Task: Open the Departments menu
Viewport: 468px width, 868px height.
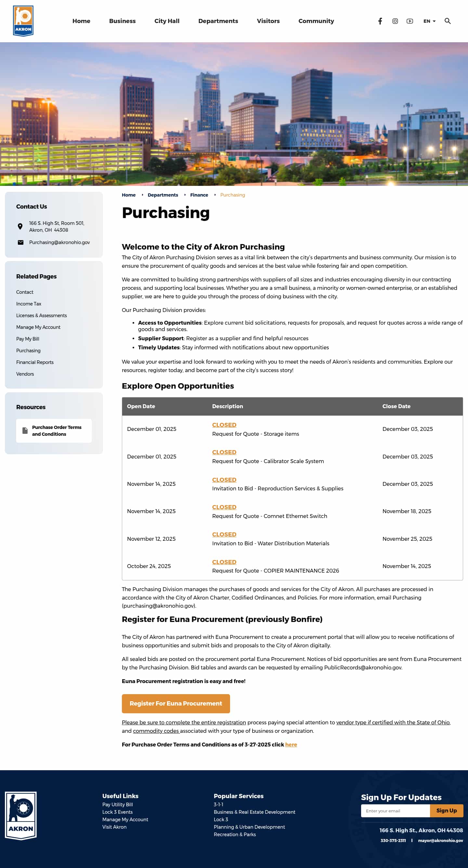Action: [218, 21]
